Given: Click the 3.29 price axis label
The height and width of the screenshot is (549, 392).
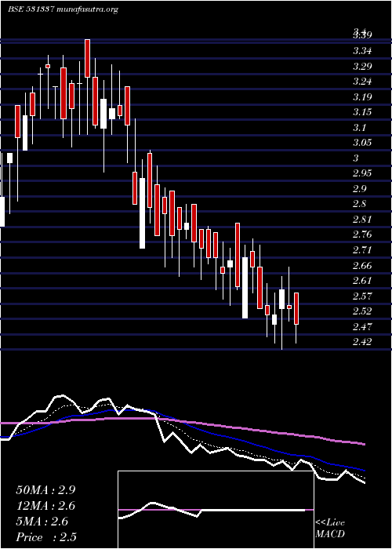Looking at the screenshot, I should tap(362, 67).
